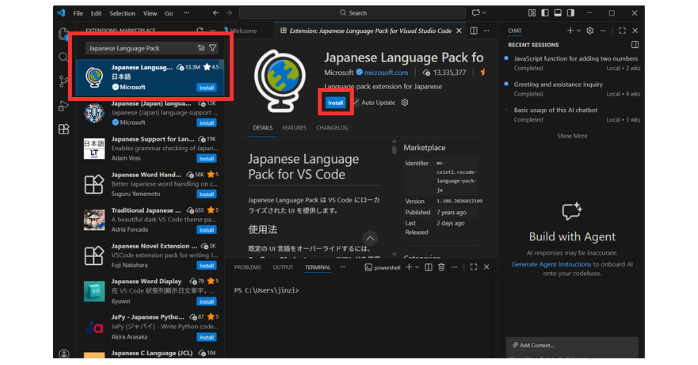Install Japanese Support for LanguageTool by Adam Voss
The height and width of the screenshot is (365, 698).
point(207,158)
